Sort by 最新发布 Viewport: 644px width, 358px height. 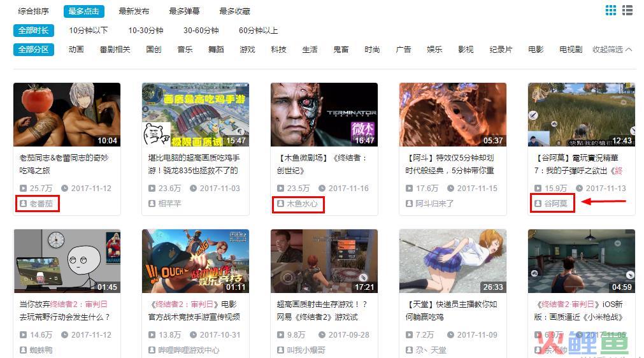click(x=134, y=11)
